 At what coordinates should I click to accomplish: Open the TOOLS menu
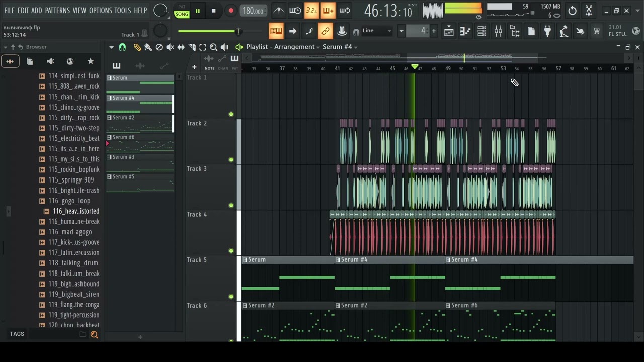[x=123, y=10]
